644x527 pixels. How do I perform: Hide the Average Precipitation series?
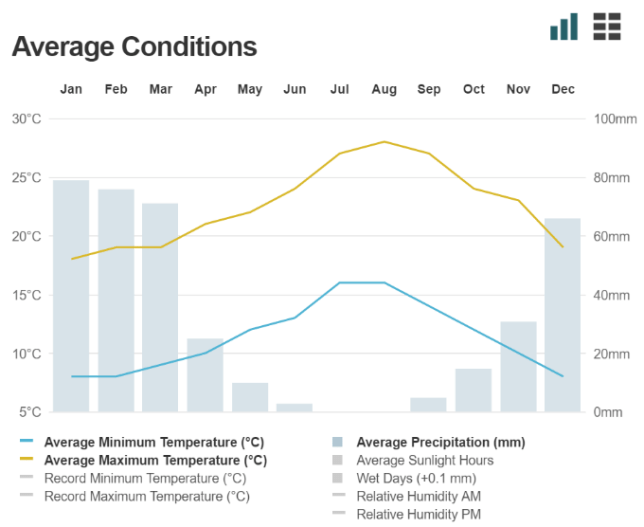pos(440,442)
